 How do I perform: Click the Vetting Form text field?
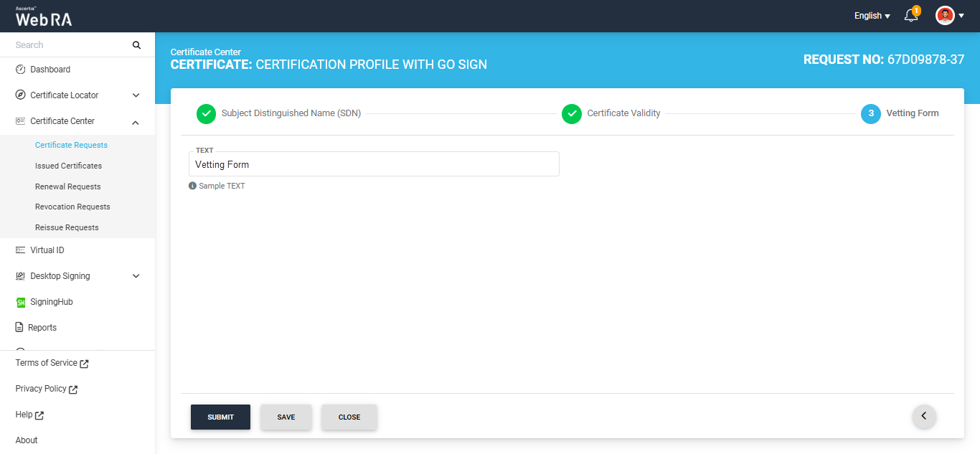(373, 165)
